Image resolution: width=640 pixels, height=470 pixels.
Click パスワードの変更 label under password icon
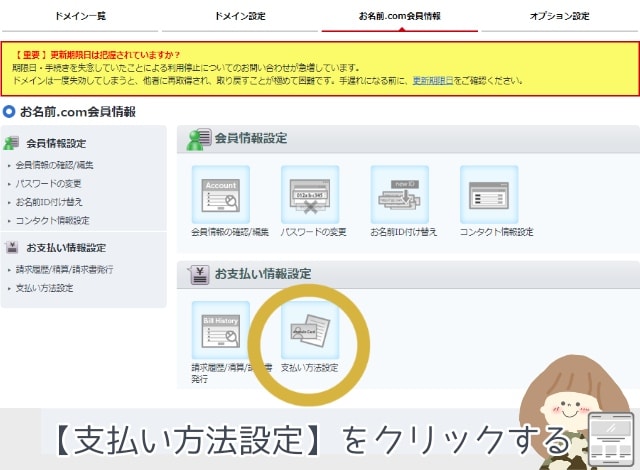[x=313, y=232]
